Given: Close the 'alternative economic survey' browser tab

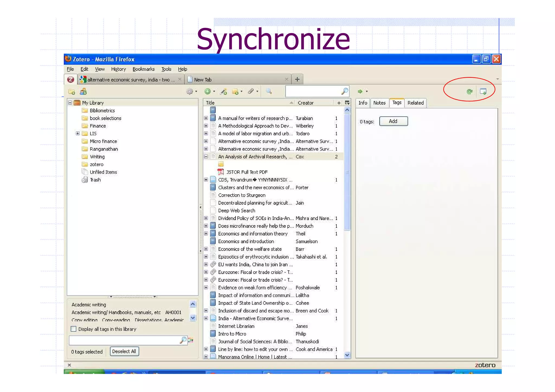Looking at the screenshot, I should tap(179, 79).
